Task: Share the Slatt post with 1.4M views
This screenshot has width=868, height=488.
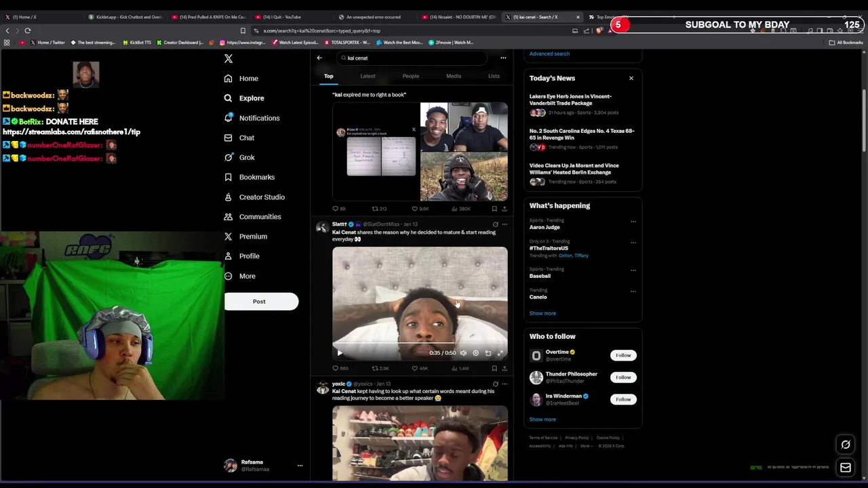Action: (x=504, y=369)
